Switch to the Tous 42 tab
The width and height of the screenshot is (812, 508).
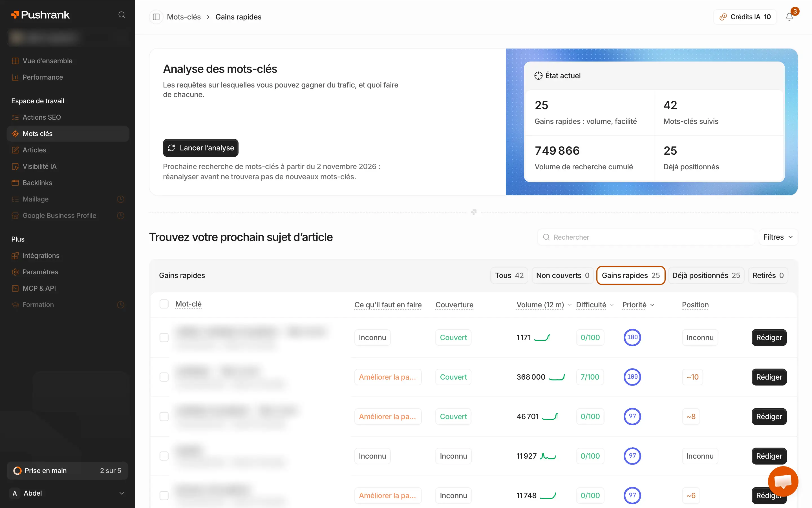[509, 275]
